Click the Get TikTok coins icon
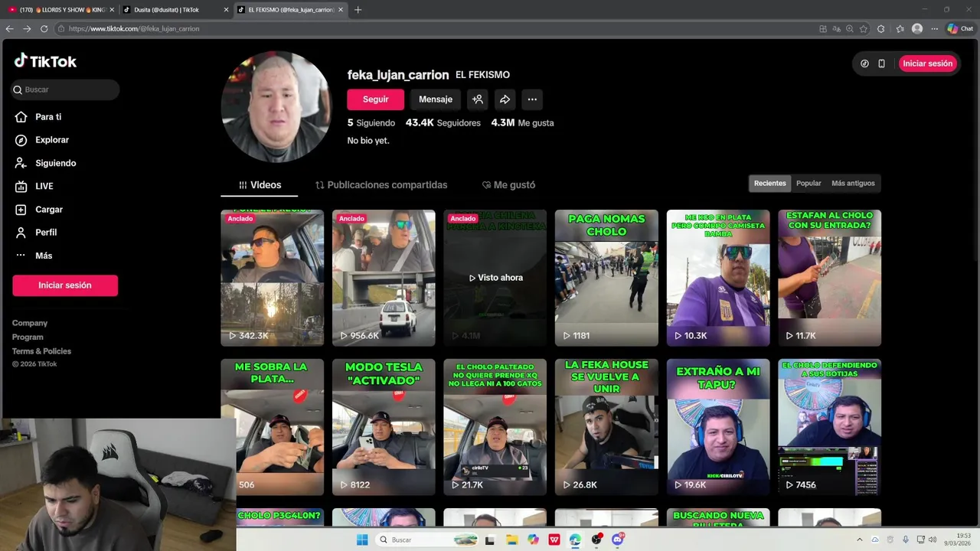 click(x=864, y=64)
